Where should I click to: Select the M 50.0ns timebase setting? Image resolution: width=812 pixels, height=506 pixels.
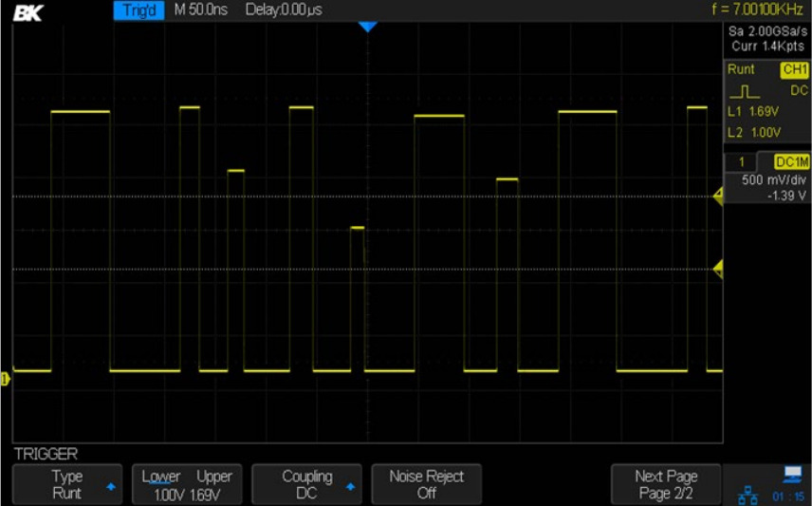[202, 10]
